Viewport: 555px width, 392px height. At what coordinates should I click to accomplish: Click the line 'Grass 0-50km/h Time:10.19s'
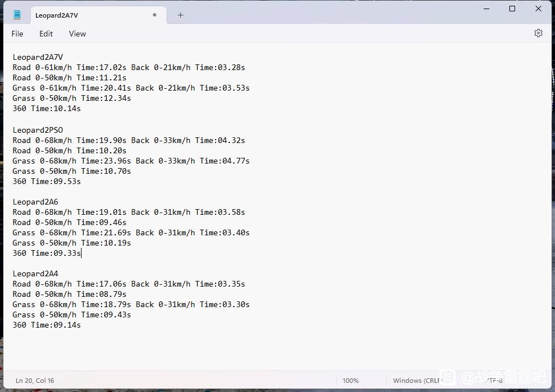(72, 243)
